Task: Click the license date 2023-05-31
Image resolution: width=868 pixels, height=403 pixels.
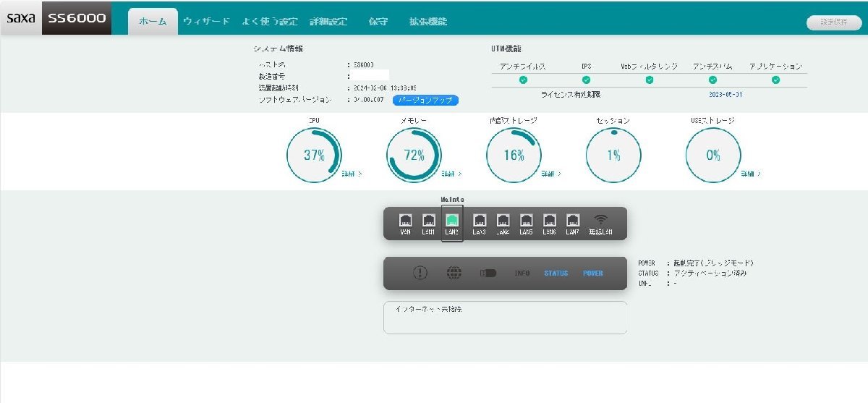Action: click(726, 94)
